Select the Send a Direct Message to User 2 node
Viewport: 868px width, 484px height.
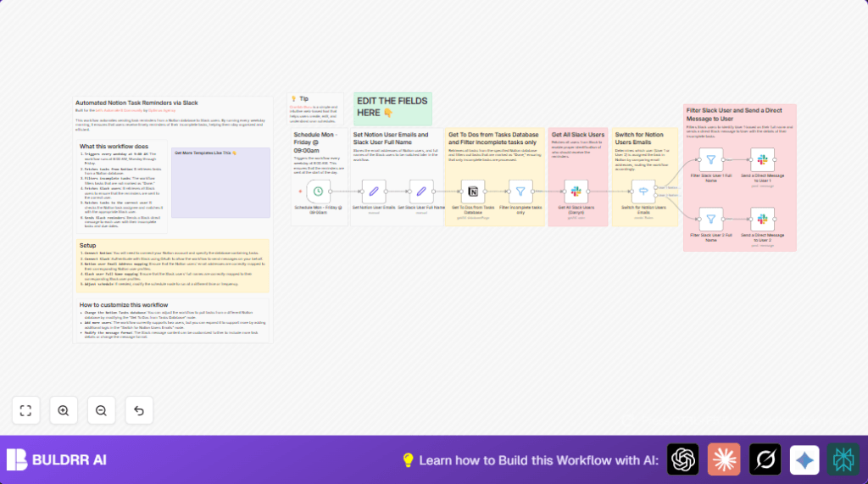(x=762, y=220)
